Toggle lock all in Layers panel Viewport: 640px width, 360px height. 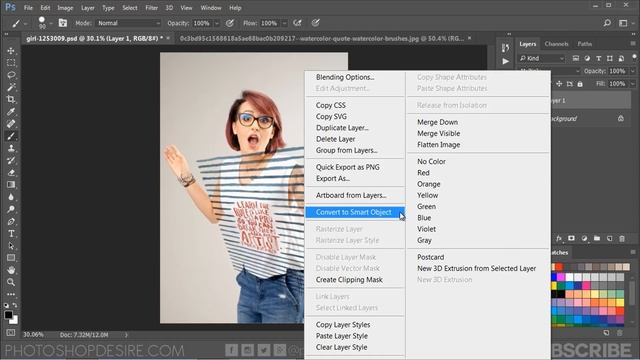tap(580, 84)
